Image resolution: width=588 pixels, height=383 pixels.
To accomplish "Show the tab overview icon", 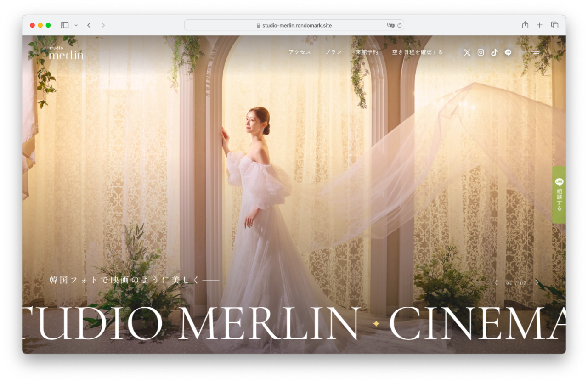I will tap(554, 25).
